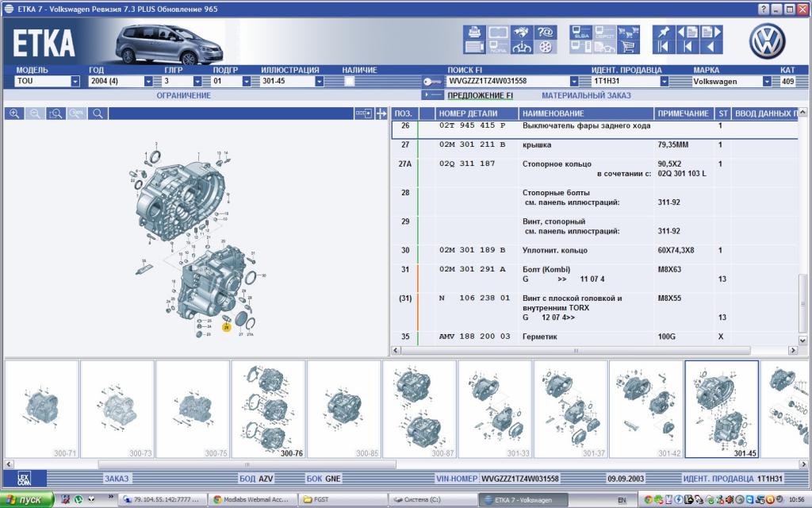This screenshot has width=812, height=508.
Task: Open the ГОД dropdown showing 2004 (4)
Action: (148, 82)
